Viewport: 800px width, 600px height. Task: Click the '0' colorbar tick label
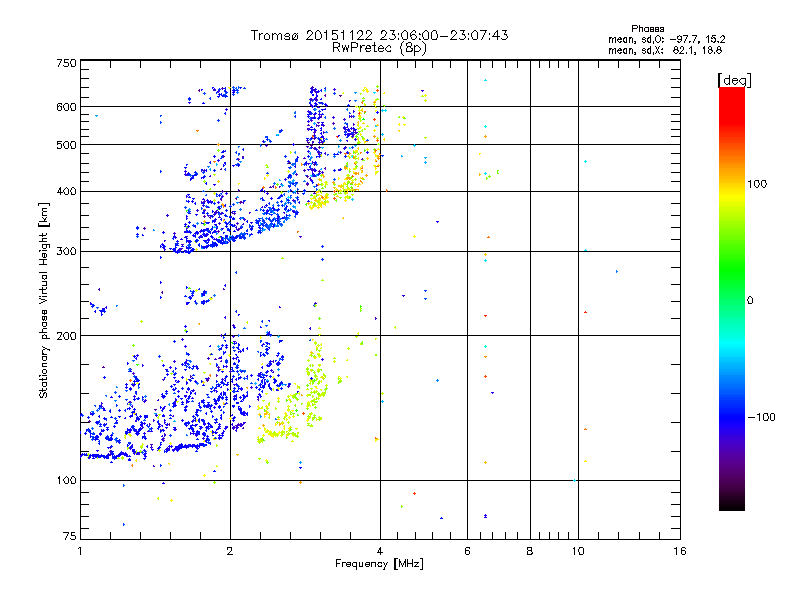point(750,301)
